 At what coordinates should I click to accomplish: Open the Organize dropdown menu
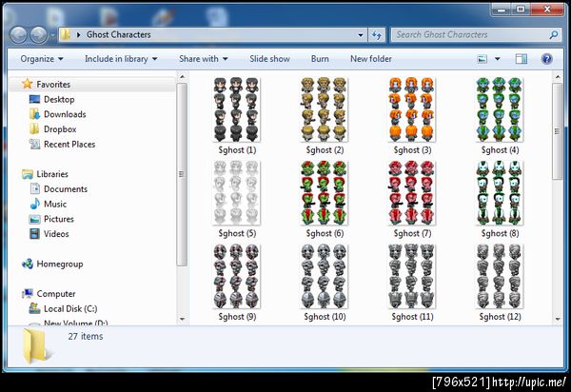click(x=42, y=59)
